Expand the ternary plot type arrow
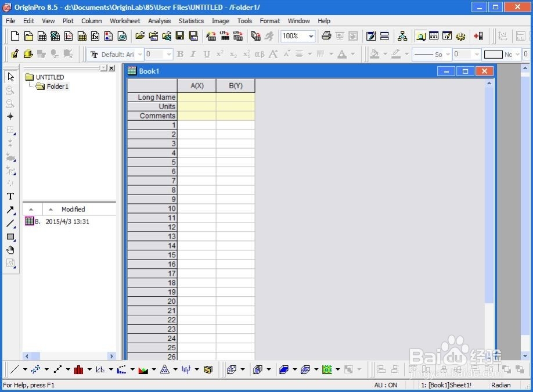533x392 pixels. point(175,369)
